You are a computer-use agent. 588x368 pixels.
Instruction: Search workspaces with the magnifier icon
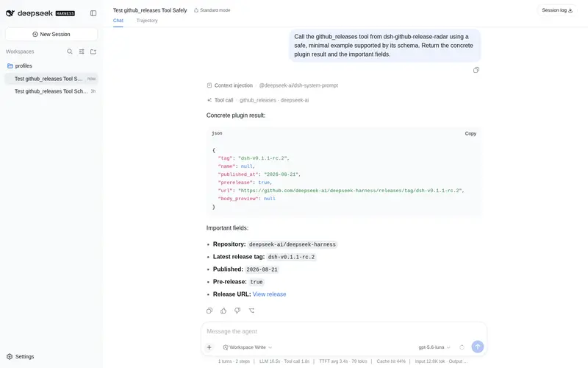(70, 52)
